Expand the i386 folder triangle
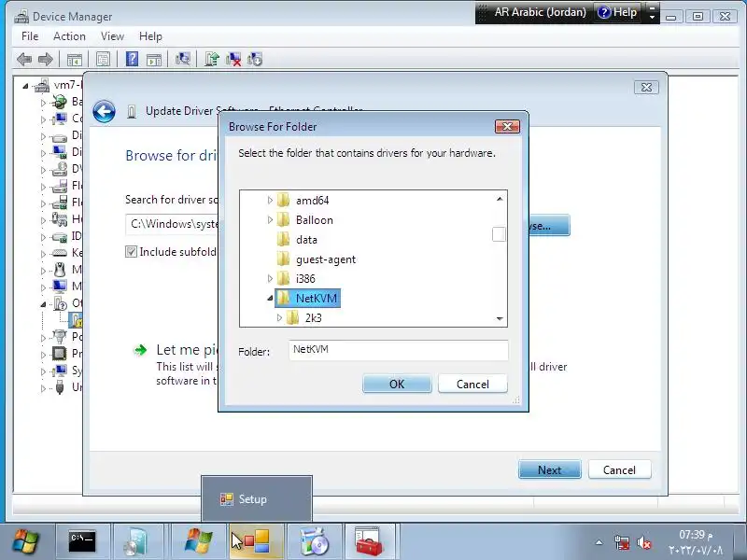 [270, 278]
